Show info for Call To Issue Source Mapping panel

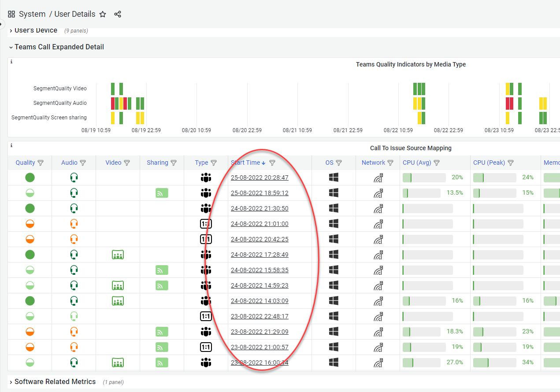pyautogui.click(x=11, y=145)
